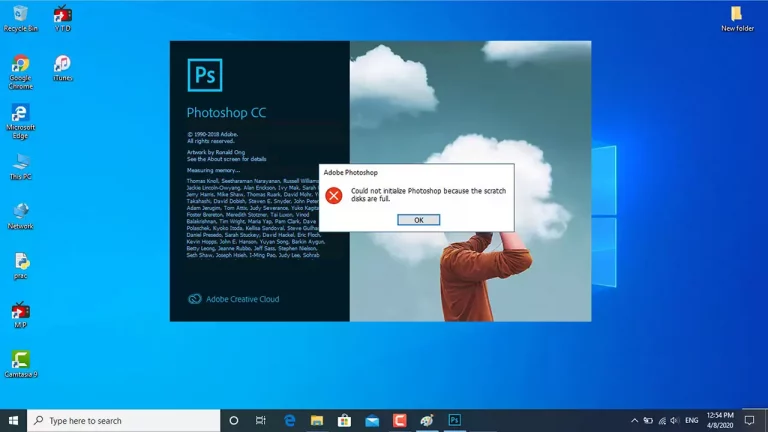Screen dimensions: 768x432
Task: Select the YTD desktop icon
Action: click(x=63, y=19)
